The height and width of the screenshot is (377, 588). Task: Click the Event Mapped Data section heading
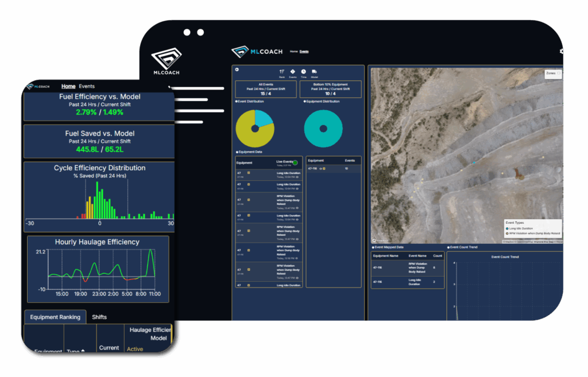click(389, 247)
